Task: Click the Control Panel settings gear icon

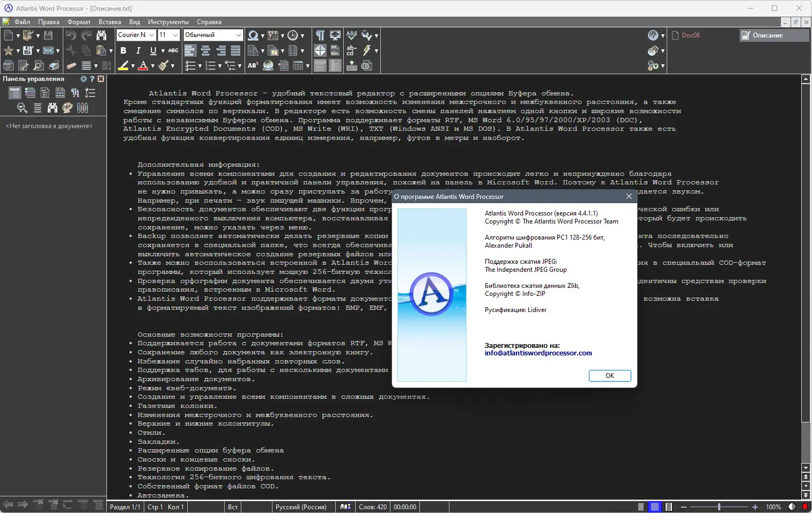Action: [x=84, y=79]
